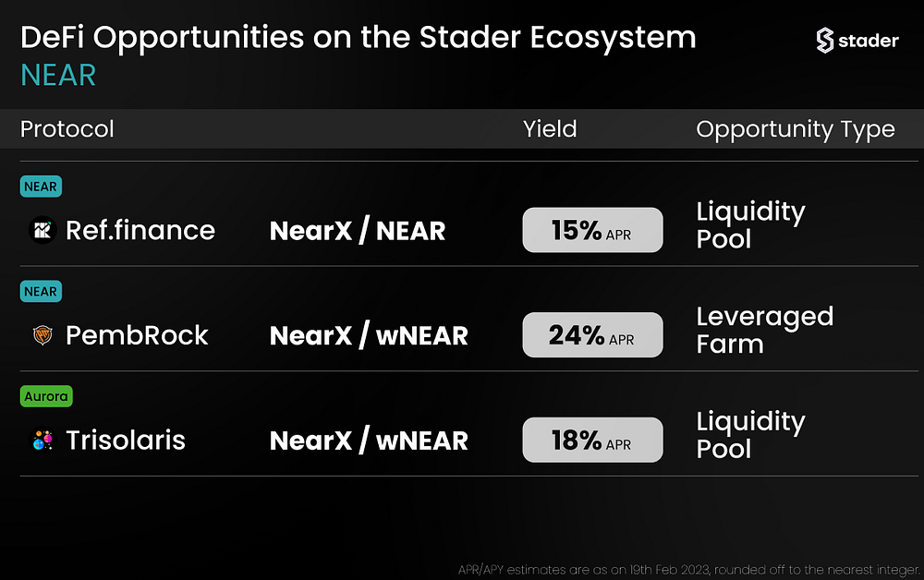The height and width of the screenshot is (580, 924).
Task: Open the Ref.finance protocol name
Action: tap(140, 230)
